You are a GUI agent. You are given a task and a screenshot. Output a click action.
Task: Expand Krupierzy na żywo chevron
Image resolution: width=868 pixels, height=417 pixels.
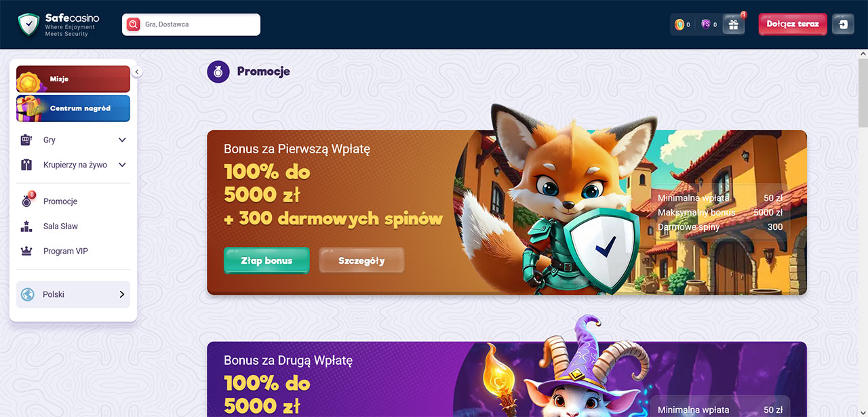122,165
